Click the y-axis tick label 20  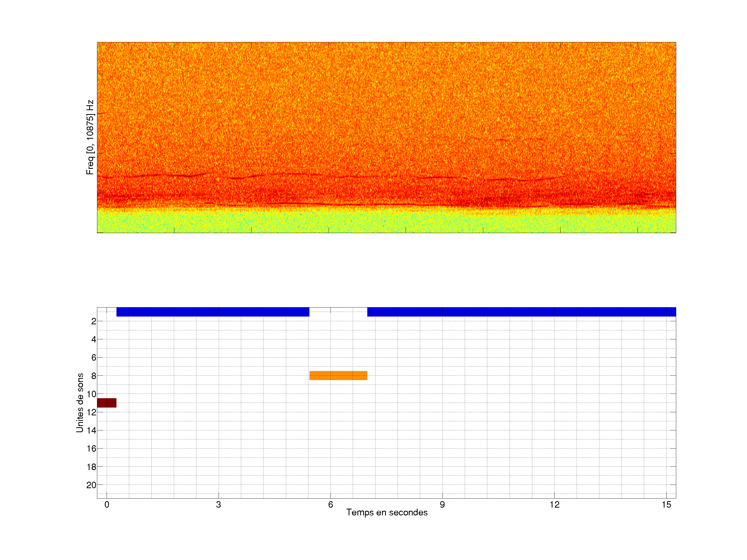(91, 485)
